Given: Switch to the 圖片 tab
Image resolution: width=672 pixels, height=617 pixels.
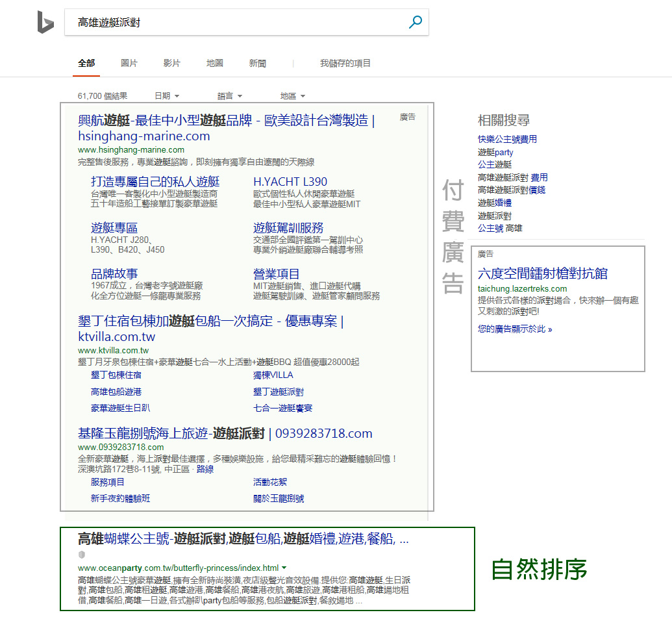Looking at the screenshot, I should pos(129,64).
